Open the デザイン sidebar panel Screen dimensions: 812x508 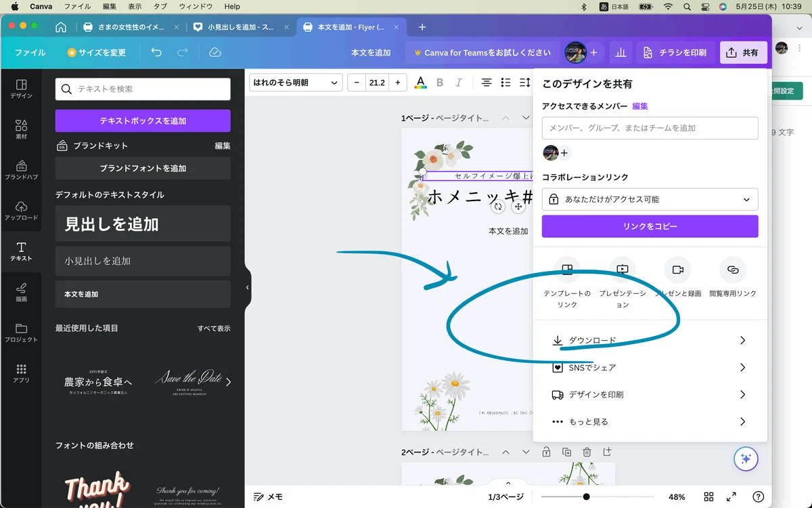coord(21,89)
